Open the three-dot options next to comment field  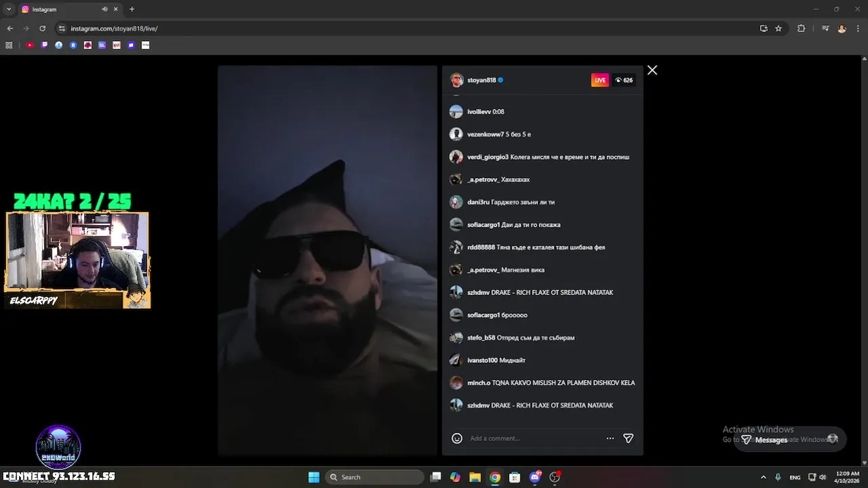tap(610, 439)
